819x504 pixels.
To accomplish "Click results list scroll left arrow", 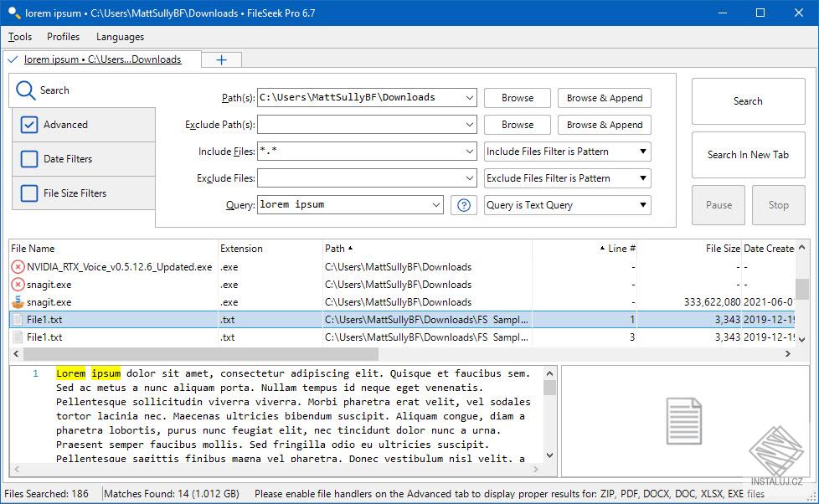I will 16,353.
